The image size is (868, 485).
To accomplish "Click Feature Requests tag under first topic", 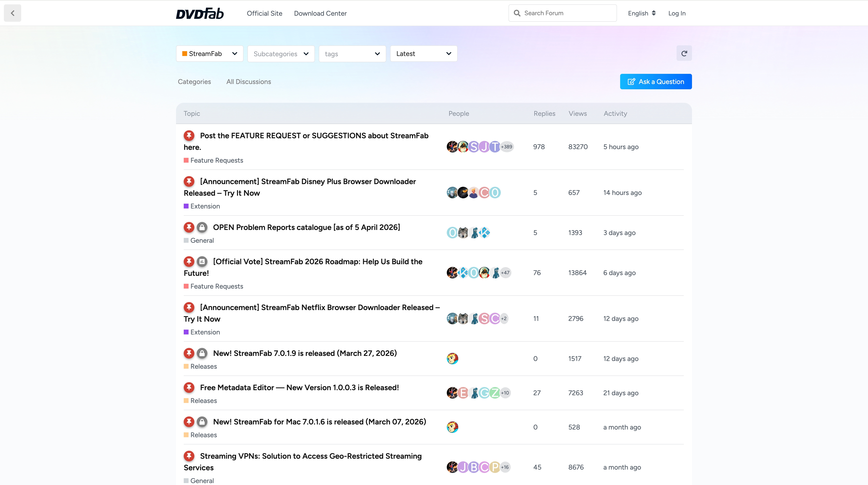I will 213,160.
